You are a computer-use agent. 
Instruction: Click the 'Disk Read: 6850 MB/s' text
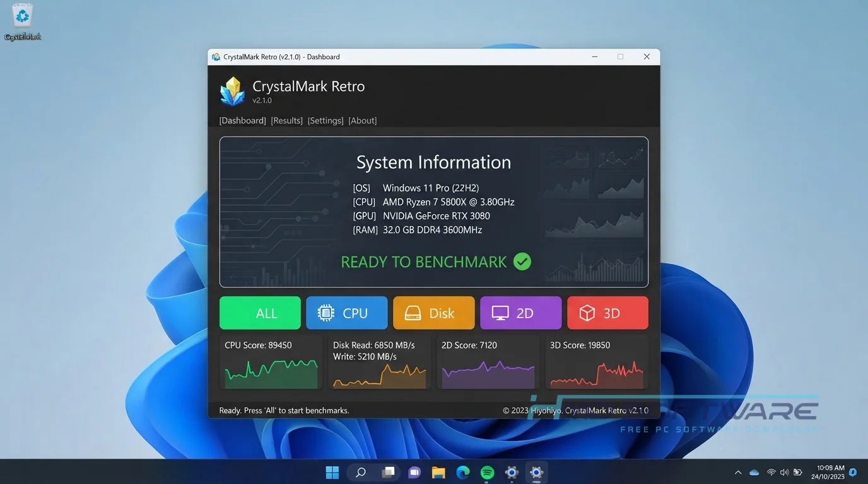click(374, 345)
